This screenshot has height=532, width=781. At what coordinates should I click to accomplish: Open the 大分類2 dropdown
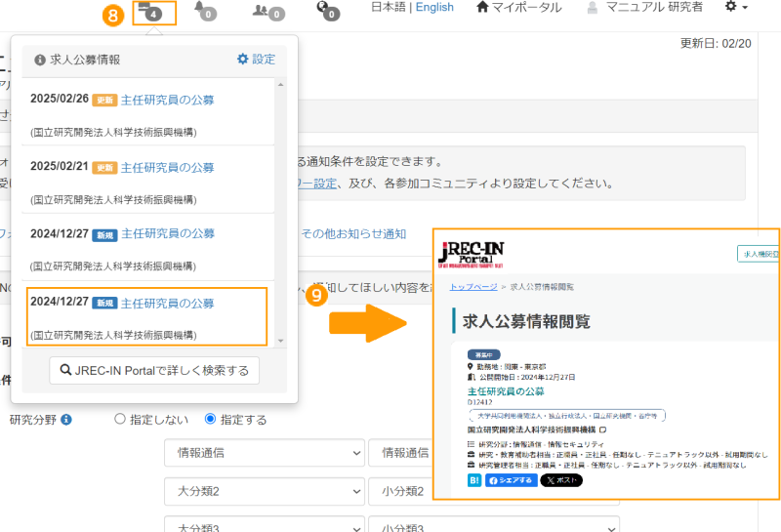(x=265, y=491)
